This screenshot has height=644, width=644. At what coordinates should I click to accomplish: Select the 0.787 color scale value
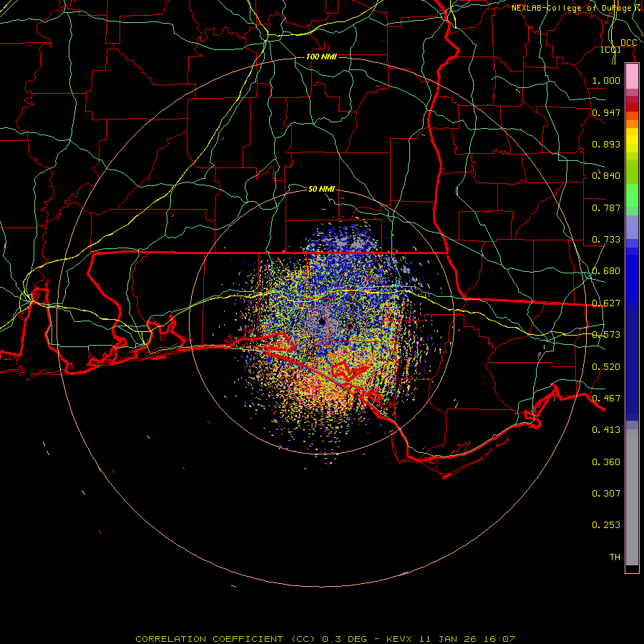606,208
